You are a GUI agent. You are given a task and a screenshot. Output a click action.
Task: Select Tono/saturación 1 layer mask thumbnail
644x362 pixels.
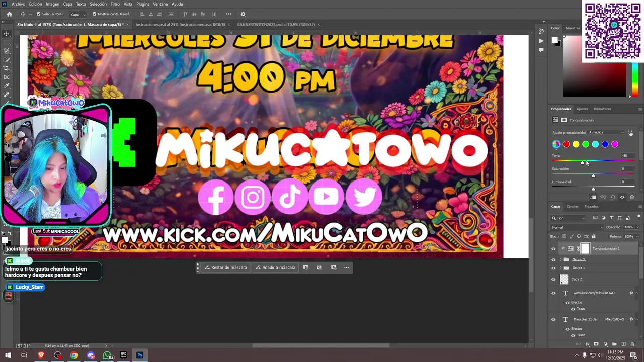pyautogui.click(x=585, y=248)
